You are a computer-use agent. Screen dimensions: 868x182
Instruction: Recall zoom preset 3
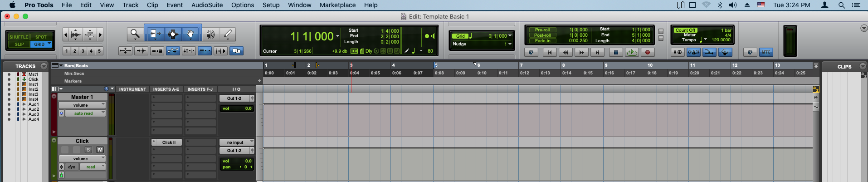83,51
